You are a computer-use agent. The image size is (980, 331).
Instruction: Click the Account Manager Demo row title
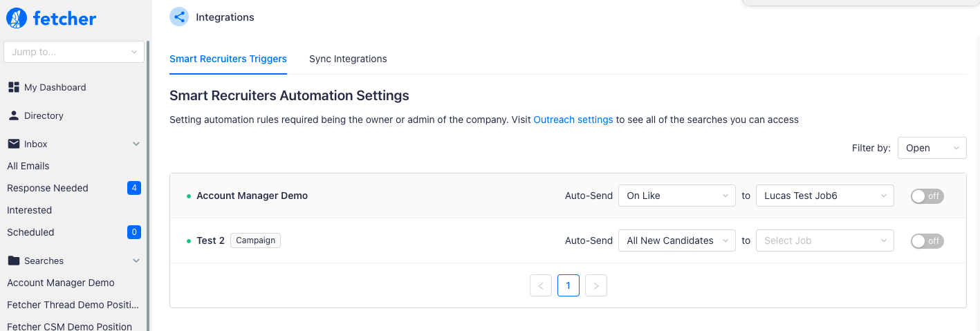(x=252, y=196)
